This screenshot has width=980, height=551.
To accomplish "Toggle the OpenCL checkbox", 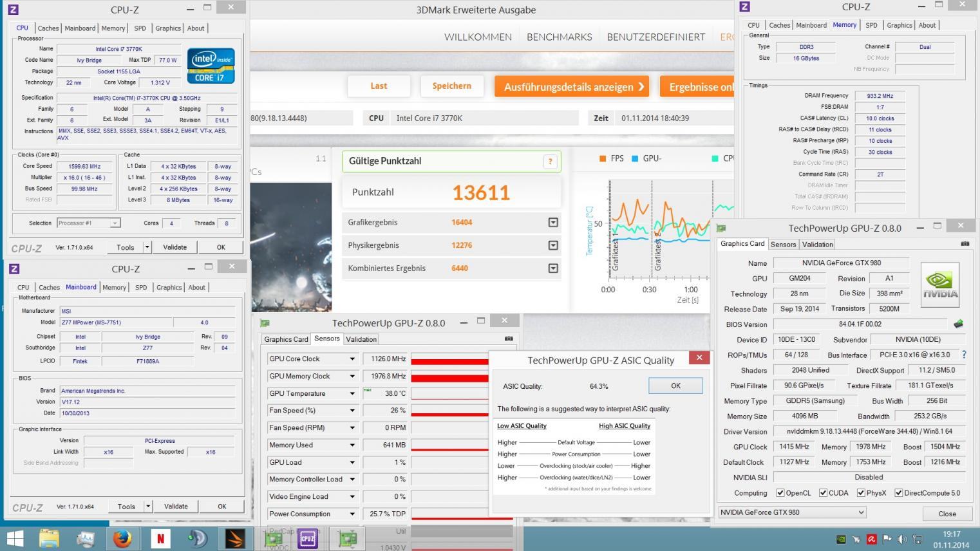I will [780, 493].
